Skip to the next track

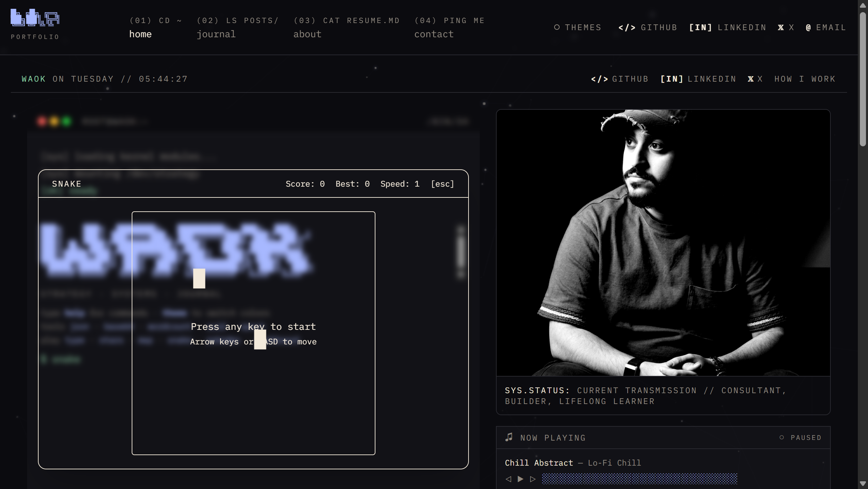tap(533, 479)
